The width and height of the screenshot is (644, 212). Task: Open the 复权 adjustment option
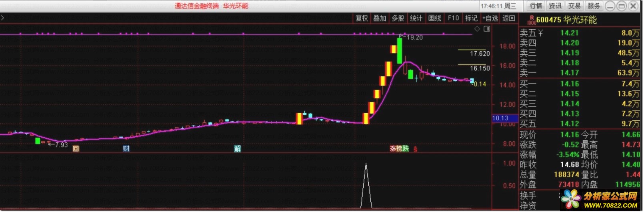pos(362,18)
